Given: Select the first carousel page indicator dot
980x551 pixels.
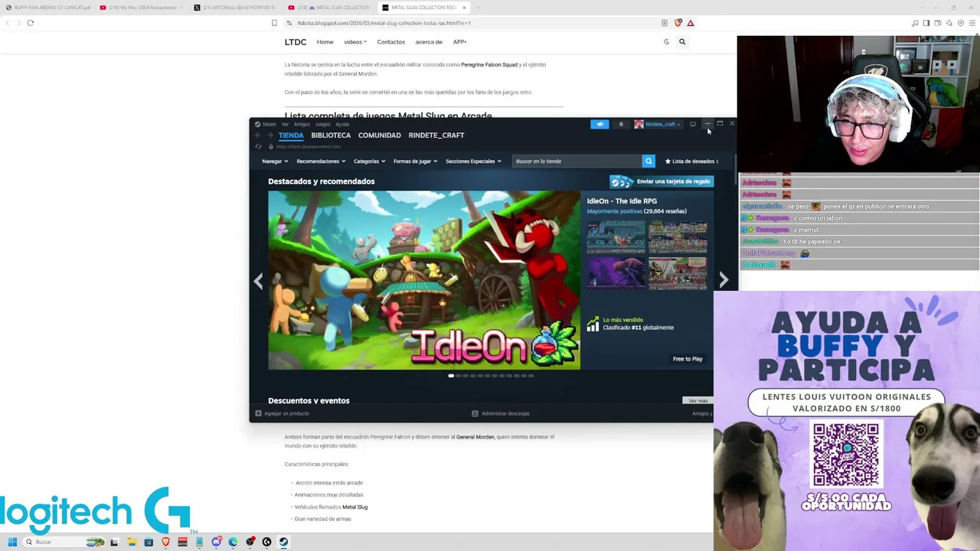Looking at the screenshot, I should pos(451,376).
